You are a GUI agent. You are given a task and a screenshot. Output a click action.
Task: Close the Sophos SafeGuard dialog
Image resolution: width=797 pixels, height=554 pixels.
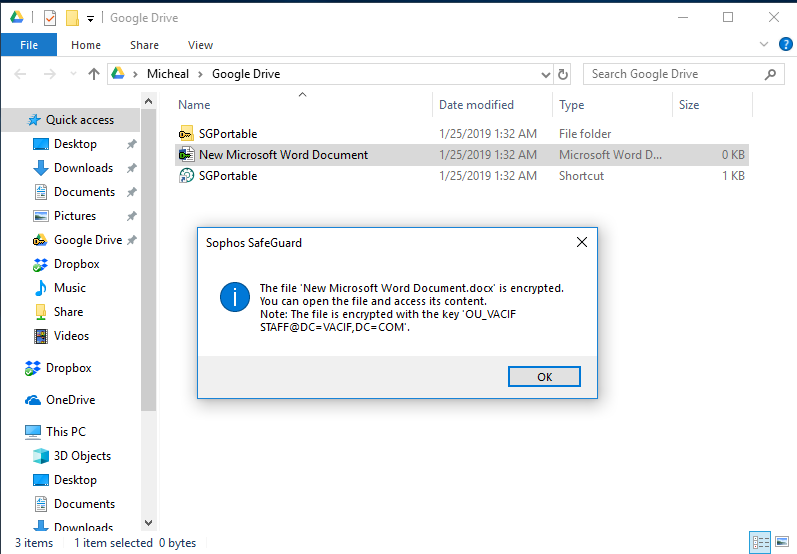[582, 242]
